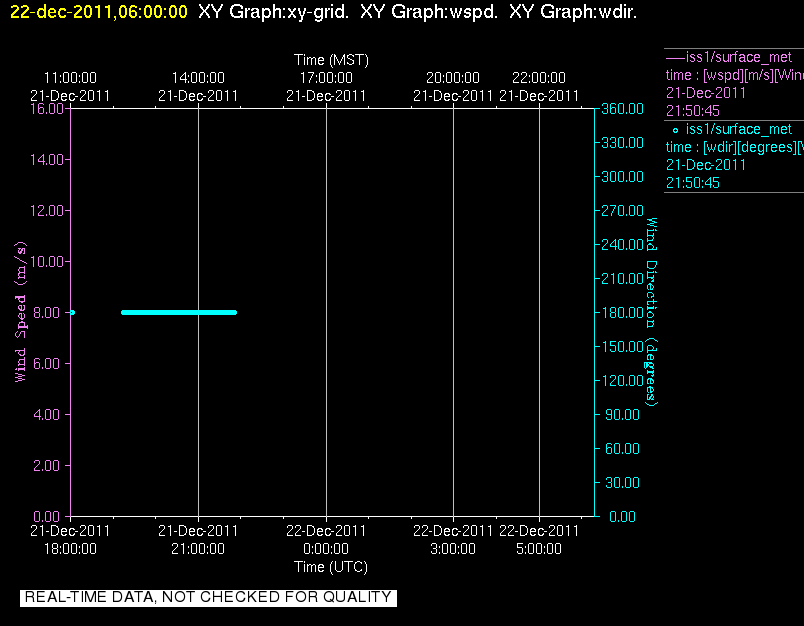This screenshot has height=626, width=804.
Task: Click the 330.00 wind direction tick label
Action: pos(622,143)
